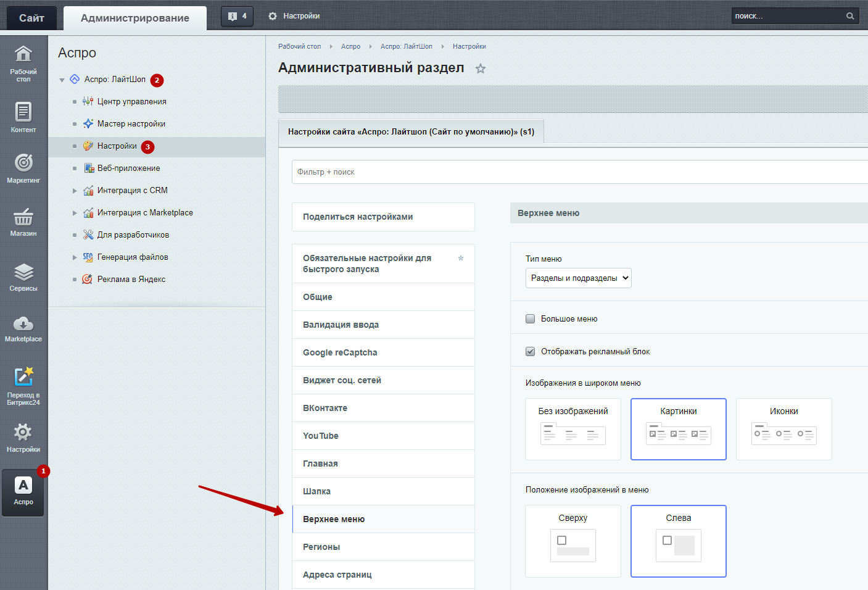The width and height of the screenshot is (868, 590).
Task: Go to Аспро breadcrumb link
Action: [x=350, y=46]
